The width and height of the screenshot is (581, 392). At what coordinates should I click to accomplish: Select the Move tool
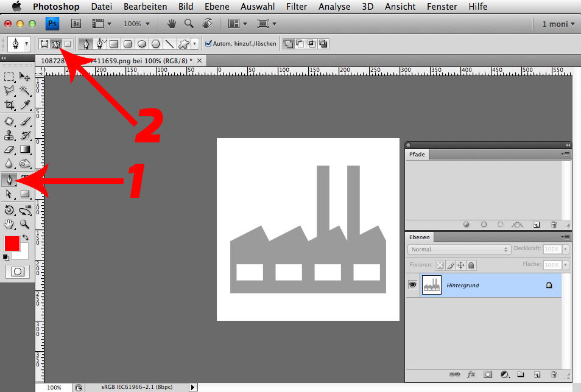[24, 77]
